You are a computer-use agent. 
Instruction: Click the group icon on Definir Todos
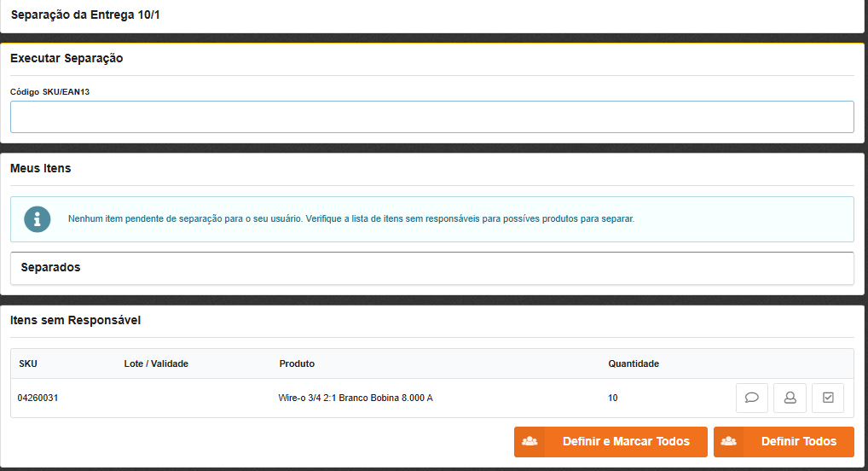tap(729, 442)
